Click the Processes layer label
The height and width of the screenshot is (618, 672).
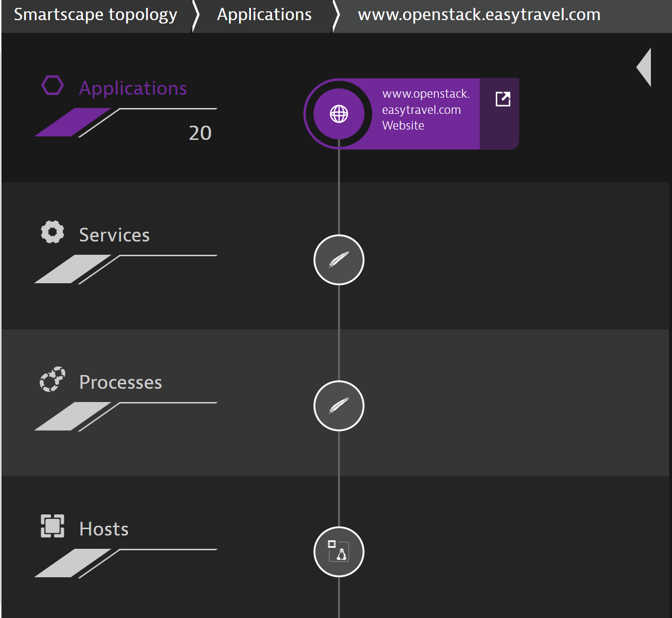click(x=121, y=382)
